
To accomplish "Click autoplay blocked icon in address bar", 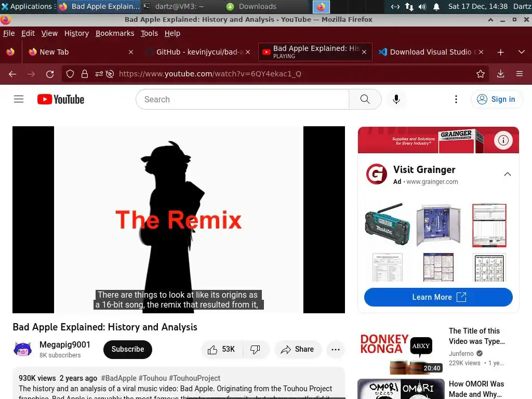I will click(110, 74).
